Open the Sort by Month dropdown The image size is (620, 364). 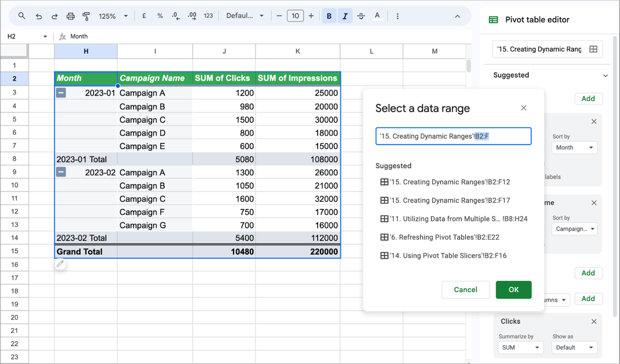click(574, 147)
